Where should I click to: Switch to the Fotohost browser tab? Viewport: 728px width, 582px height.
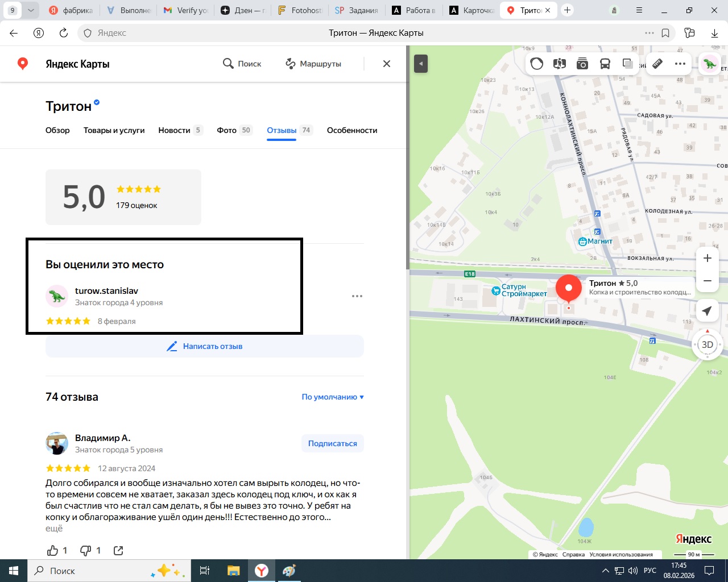pyautogui.click(x=300, y=10)
